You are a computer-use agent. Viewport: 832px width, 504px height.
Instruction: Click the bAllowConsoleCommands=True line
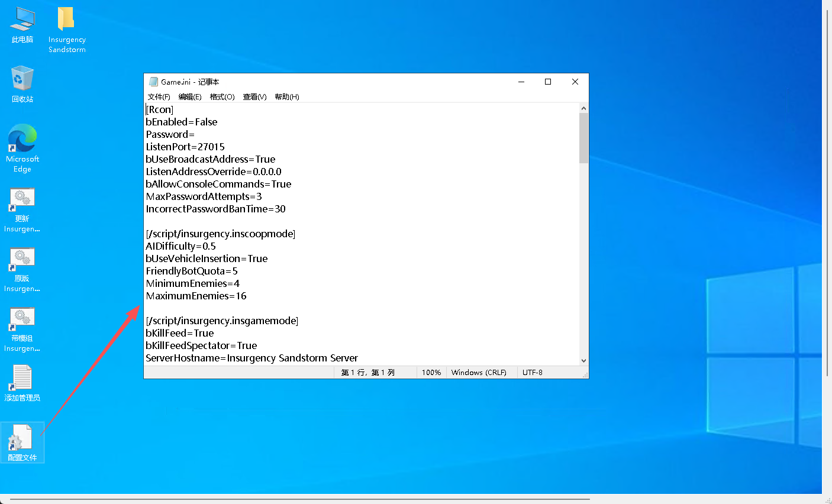(x=218, y=184)
